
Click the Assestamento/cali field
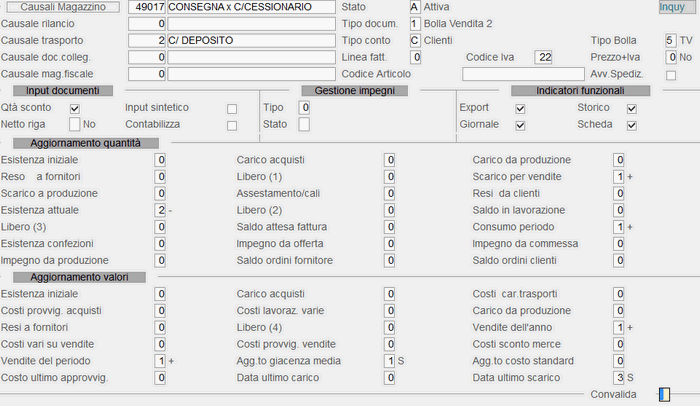pyautogui.click(x=389, y=194)
